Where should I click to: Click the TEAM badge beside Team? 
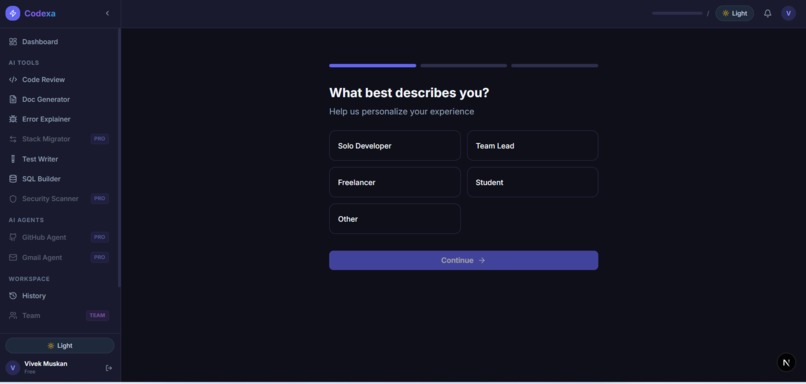(x=97, y=316)
